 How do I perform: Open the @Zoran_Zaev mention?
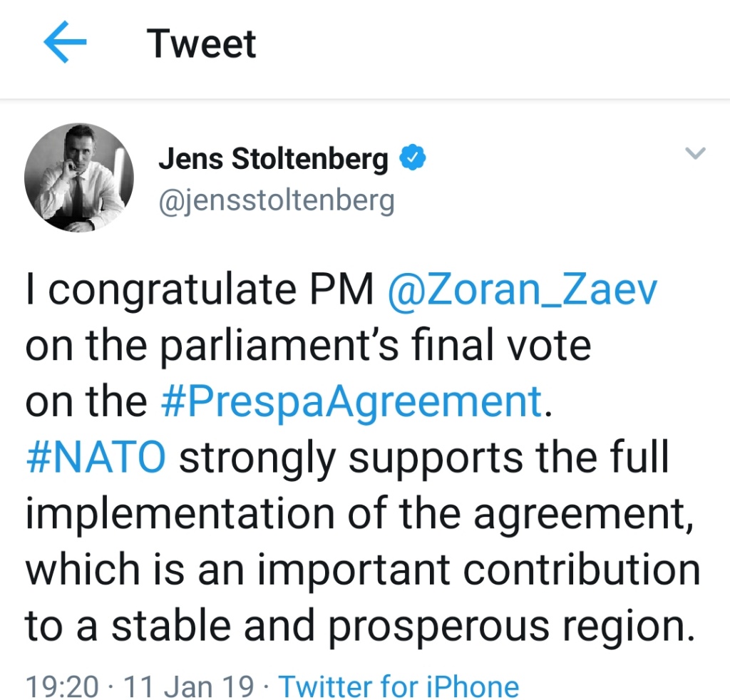pyautogui.click(x=521, y=292)
